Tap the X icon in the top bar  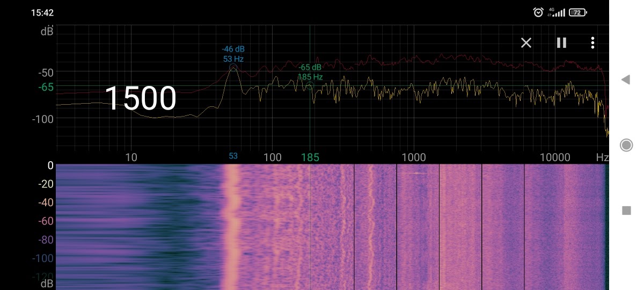click(x=526, y=43)
